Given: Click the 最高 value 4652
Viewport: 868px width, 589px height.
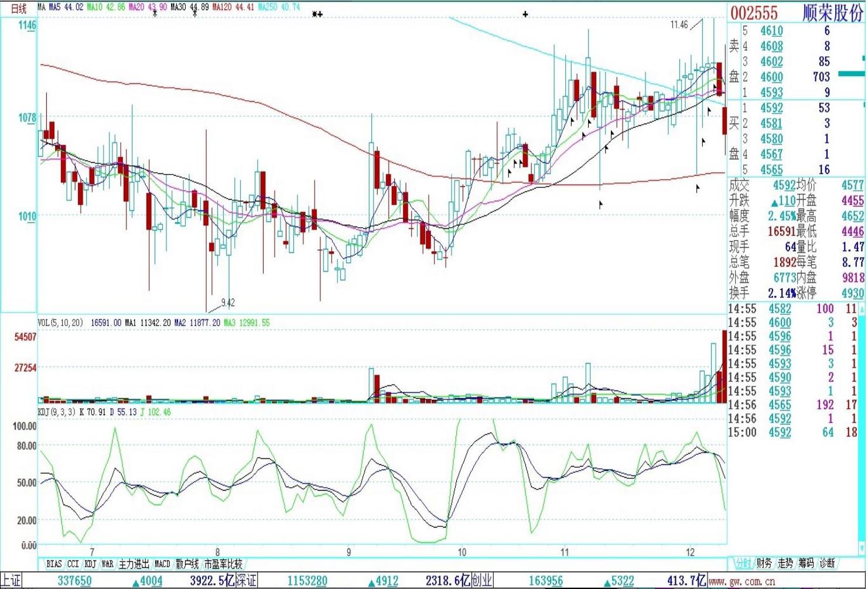Looking at the screenshot, I should coord(853,216).
